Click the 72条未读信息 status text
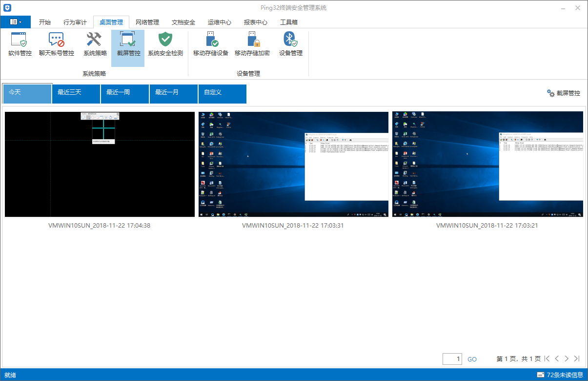This screenshot has width=588, height=381. (x=565, y=375)
